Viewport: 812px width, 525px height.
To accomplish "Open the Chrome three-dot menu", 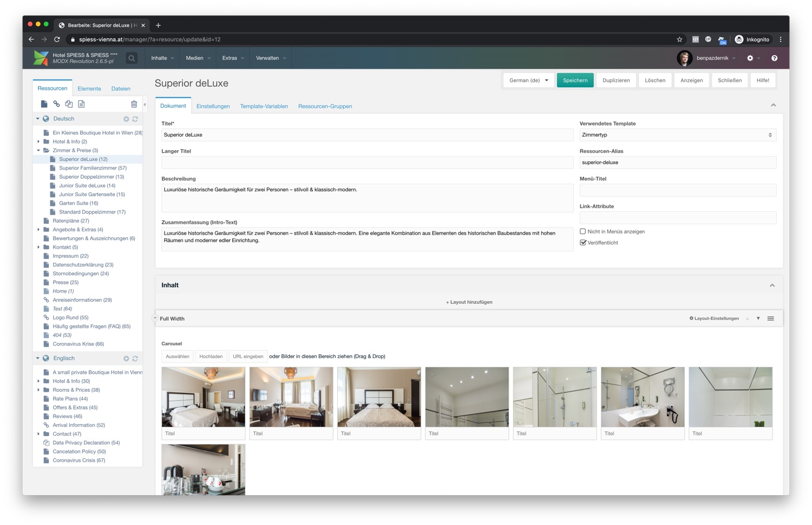I will 781,39.
